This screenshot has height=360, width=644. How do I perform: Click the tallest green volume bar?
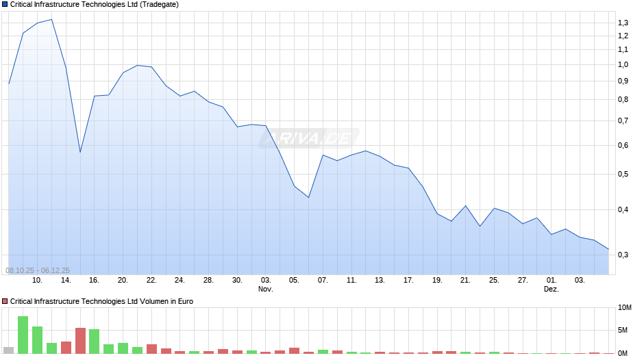tap(23, 335)
